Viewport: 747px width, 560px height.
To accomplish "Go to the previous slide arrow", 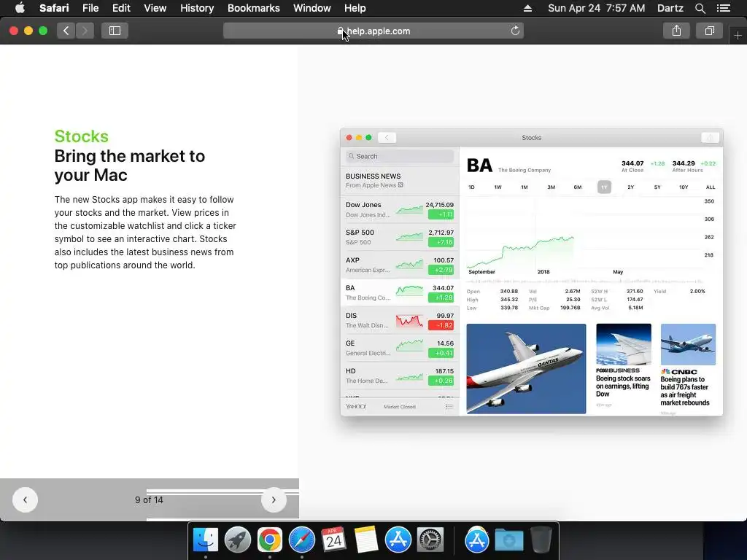I will click(25, 500).
